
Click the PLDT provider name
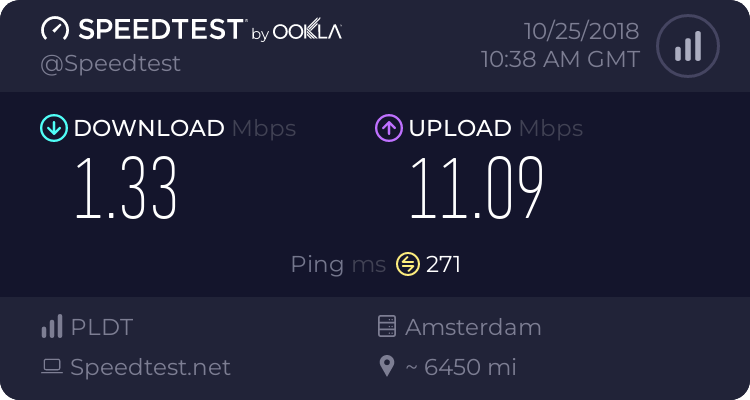tap(102, 327)
